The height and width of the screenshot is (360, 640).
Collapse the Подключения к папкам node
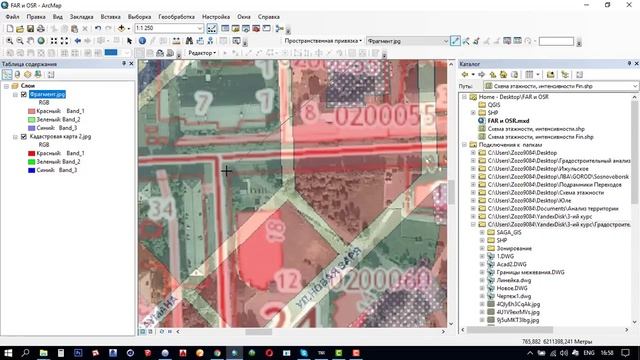464,145
